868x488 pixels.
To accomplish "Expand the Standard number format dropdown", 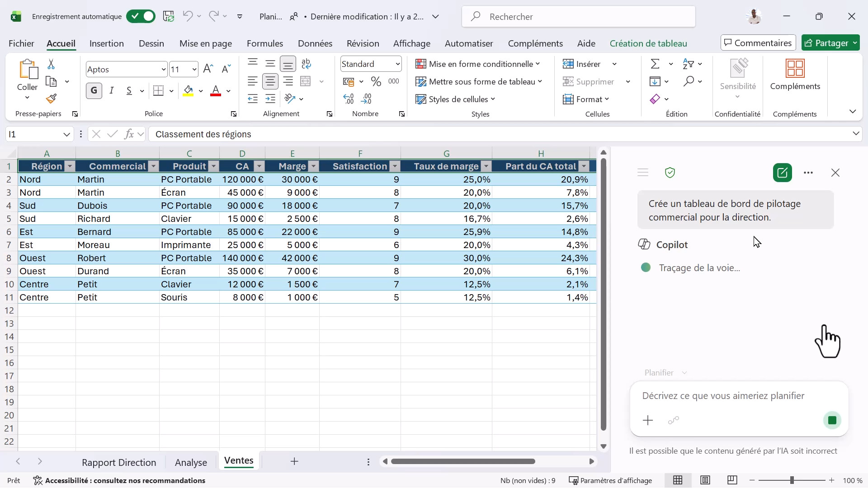I will pos(397,64).
